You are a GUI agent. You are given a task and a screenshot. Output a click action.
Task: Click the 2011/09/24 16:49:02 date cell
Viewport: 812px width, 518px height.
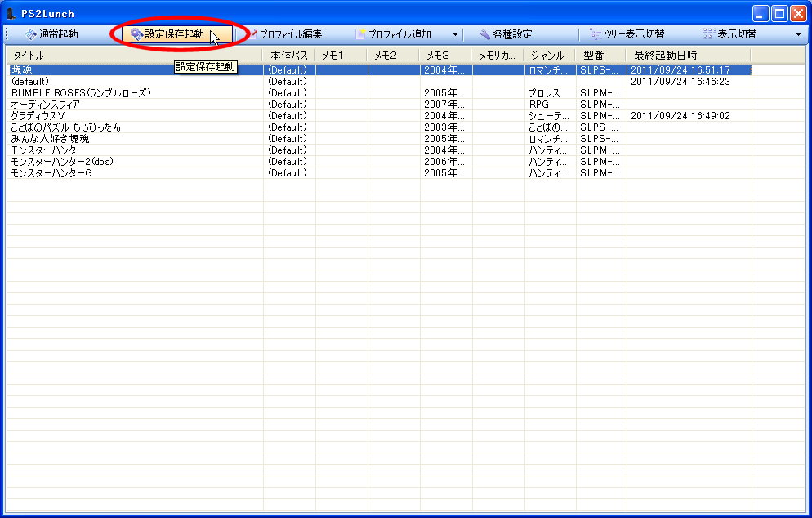[x=680, y=115]
